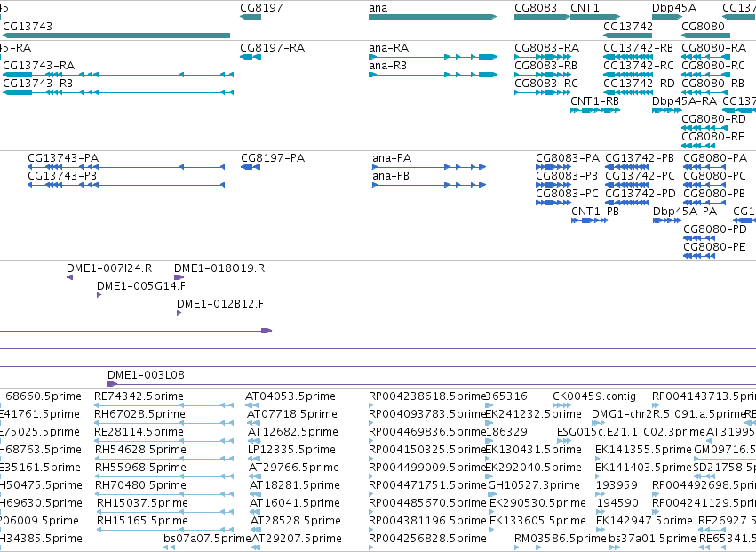This screenshot has height=552, width=756.
Task: Select the CG13743-PB protein feature
Action: pos(126,185)
